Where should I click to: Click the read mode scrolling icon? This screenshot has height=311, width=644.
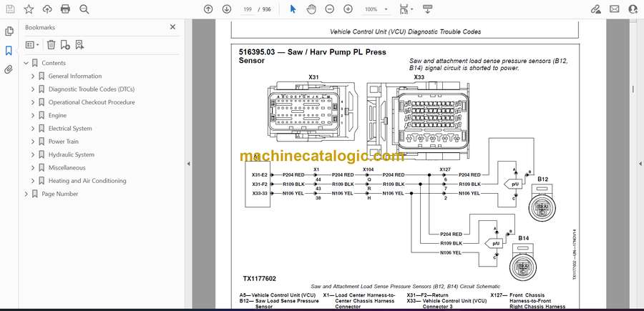click(428, 9)
